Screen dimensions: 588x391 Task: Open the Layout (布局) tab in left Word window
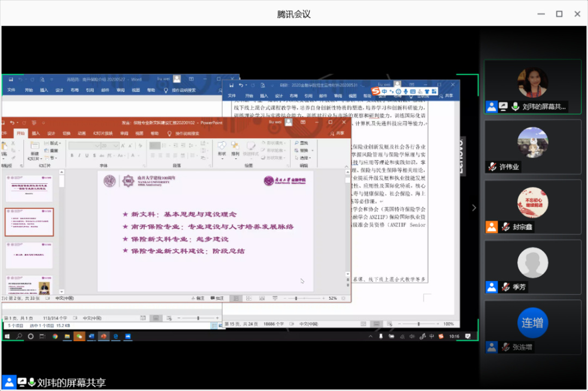[x=75, y=90]
